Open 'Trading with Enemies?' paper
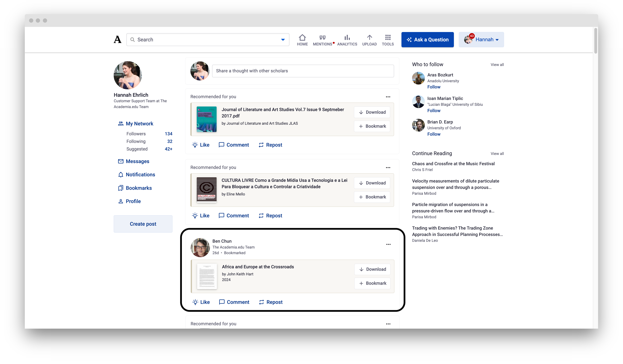The width and height of the screenshot is (623, 364). tap(457, 231)
